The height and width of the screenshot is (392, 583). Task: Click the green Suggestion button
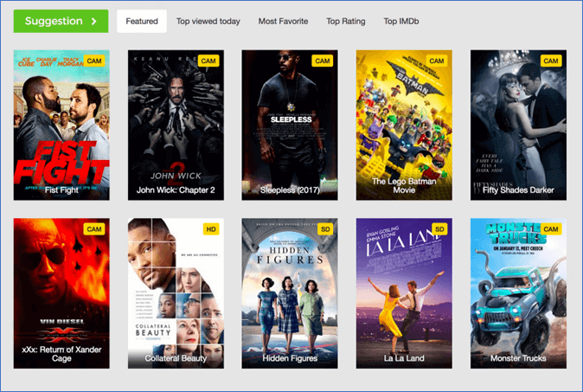(61, 21)
